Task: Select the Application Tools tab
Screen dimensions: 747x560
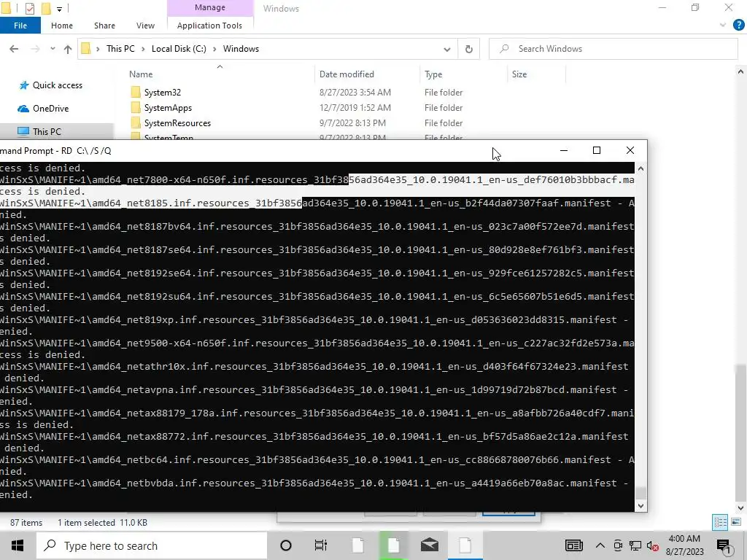Action: click(209, 26)
